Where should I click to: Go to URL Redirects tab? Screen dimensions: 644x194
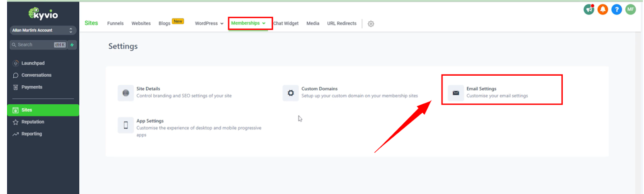tap(341, 24)
